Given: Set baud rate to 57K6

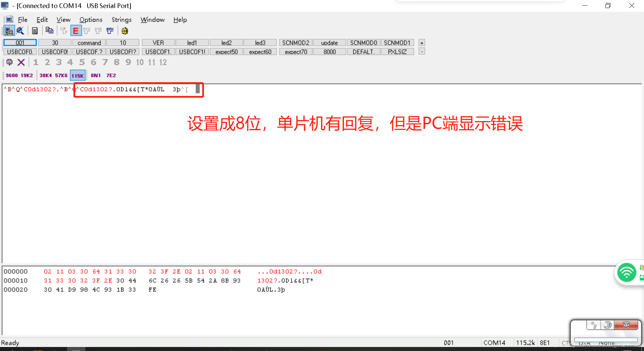Looking at the screenshot, I should pos(61,76).
